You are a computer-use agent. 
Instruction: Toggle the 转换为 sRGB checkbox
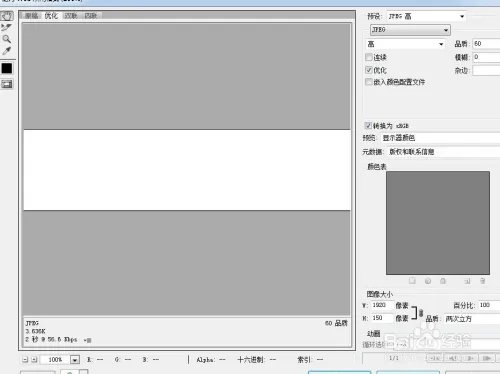pyautogui.click(x=368, y=125)
